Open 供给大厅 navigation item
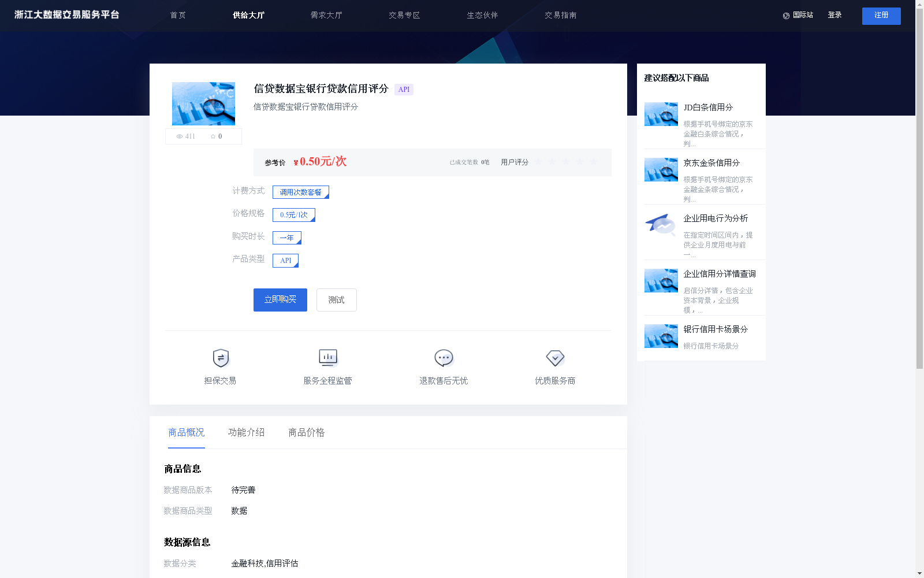The height and width of the screenshot is (578, 924). coord(248,16)
